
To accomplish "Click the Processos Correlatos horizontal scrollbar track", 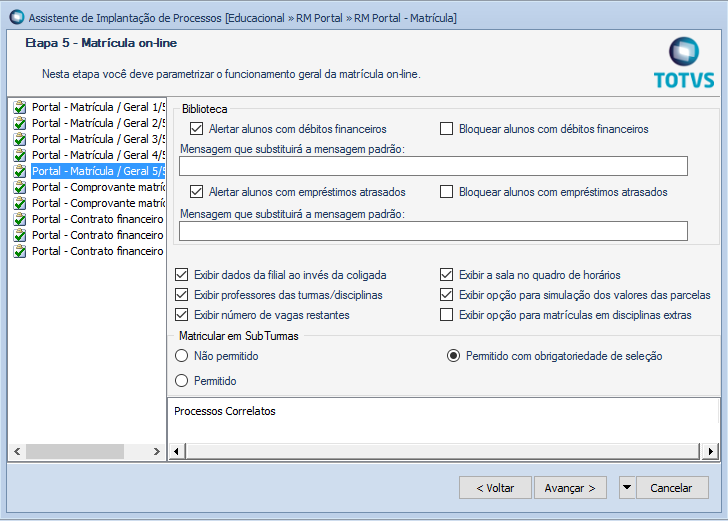I will click(x=442, y=451).
